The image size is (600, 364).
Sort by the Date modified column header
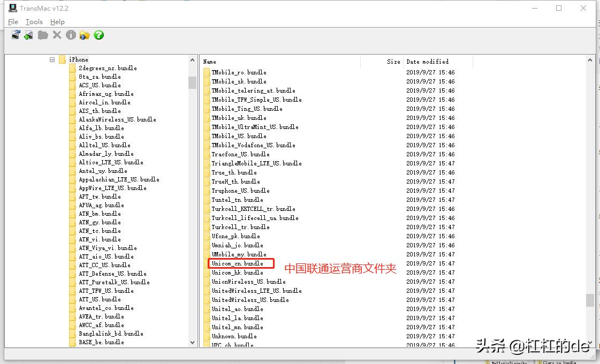click(x=438, y=62)
